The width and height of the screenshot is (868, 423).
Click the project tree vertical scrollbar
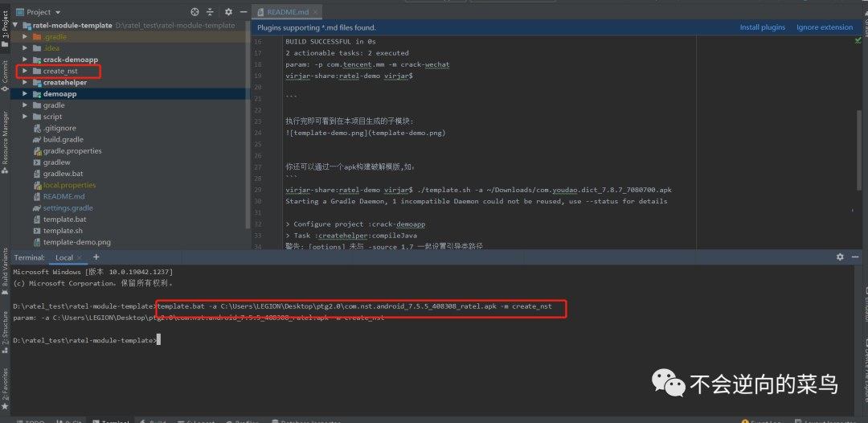click(x=248, y=130)
